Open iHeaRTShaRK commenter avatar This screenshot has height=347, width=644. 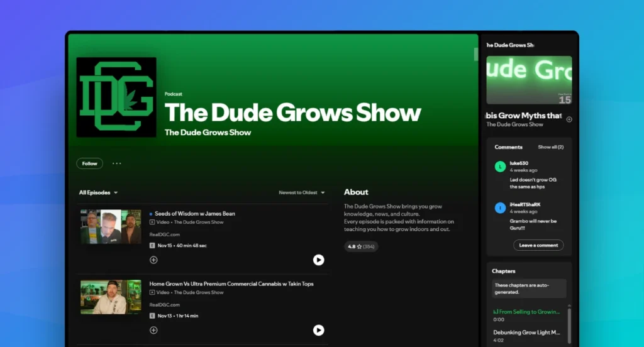(x=500, y=208)
